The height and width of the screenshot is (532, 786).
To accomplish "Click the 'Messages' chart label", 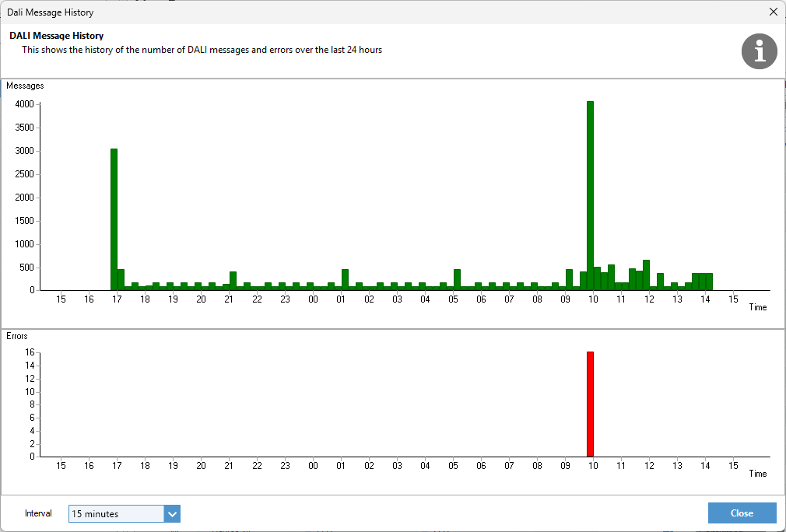I will coord(25,86).
